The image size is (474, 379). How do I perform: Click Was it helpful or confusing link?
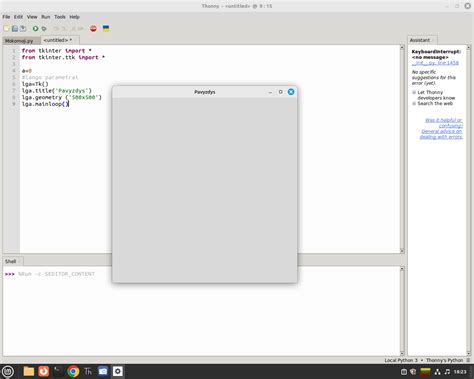tap(444, 123)
